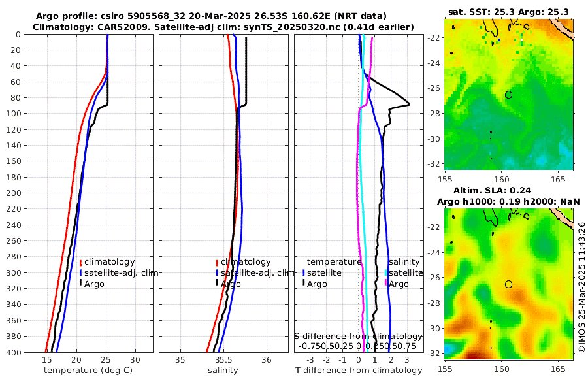Click the 'temperature (deg C)' axis label
This screenshot has height=379, width=588.
[x=88, y=371]
